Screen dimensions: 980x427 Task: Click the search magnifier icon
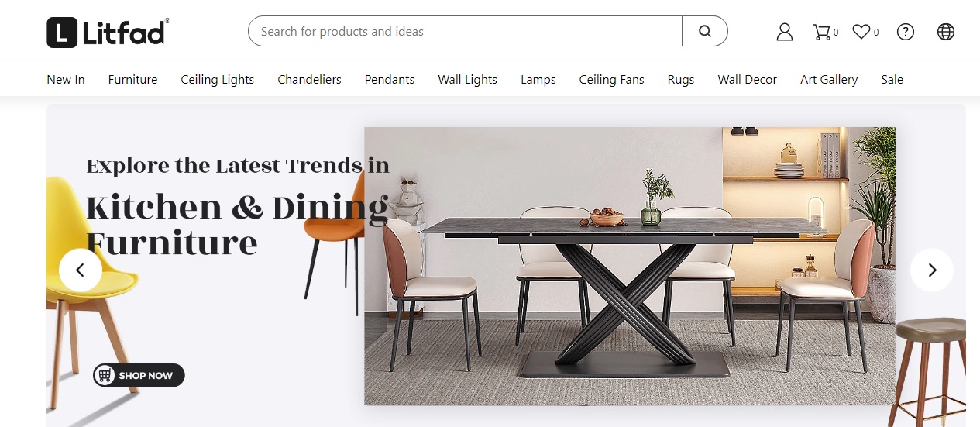click(704, 32)
